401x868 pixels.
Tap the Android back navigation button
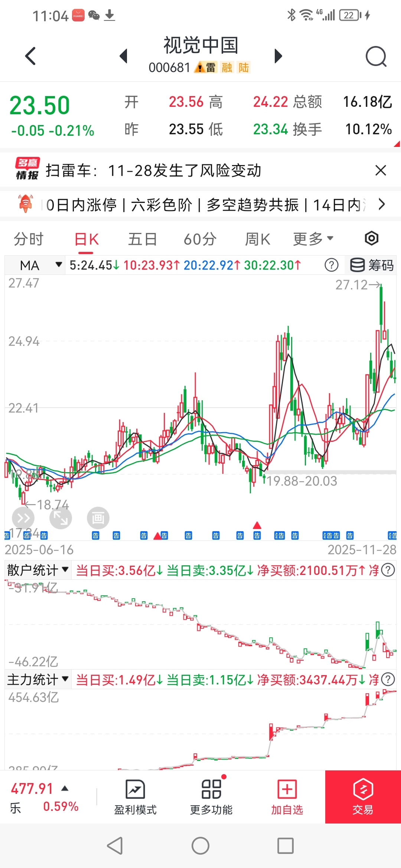[115, 846]
